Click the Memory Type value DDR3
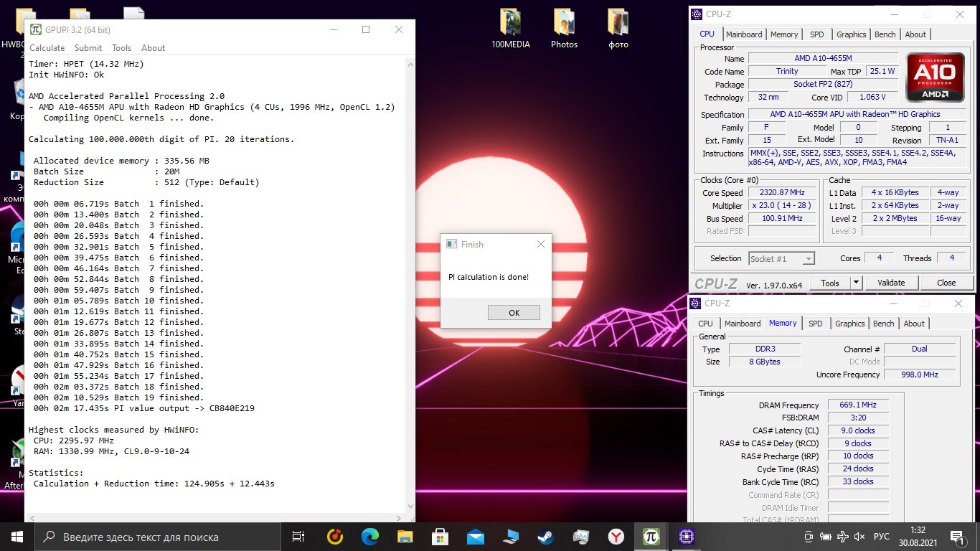The height and width of the screenshot is (551, 980). [x=764, y=349]
